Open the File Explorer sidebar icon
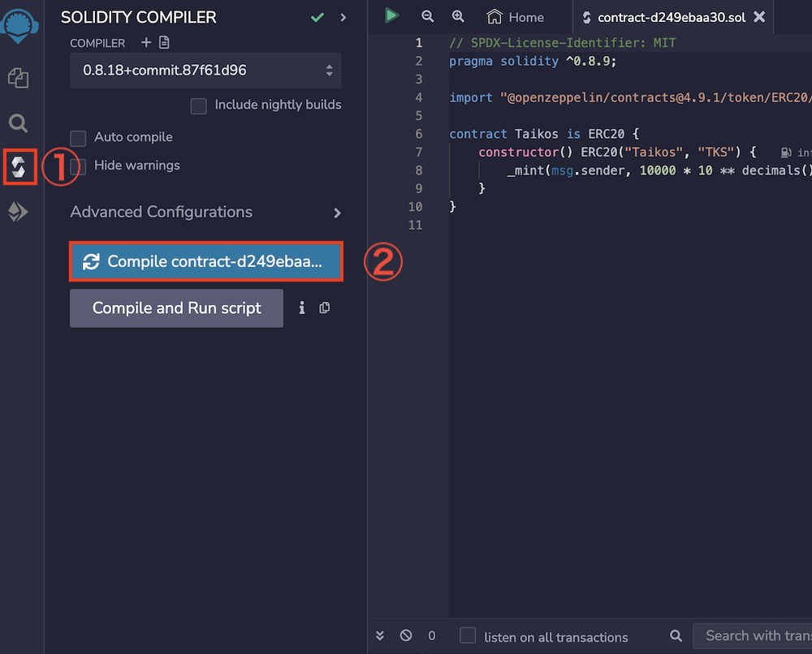 (18, 78)
